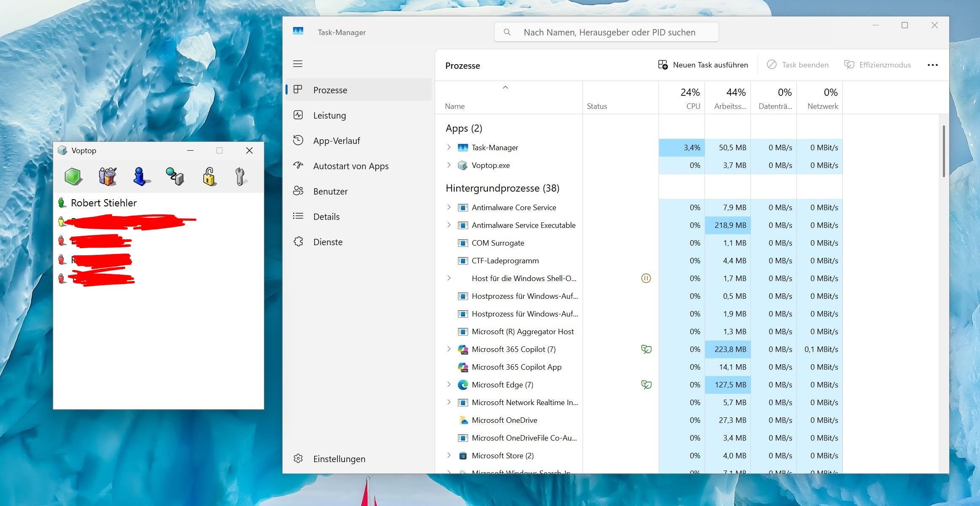
Task: Switch to the Leistung tab
Action: 329,115
